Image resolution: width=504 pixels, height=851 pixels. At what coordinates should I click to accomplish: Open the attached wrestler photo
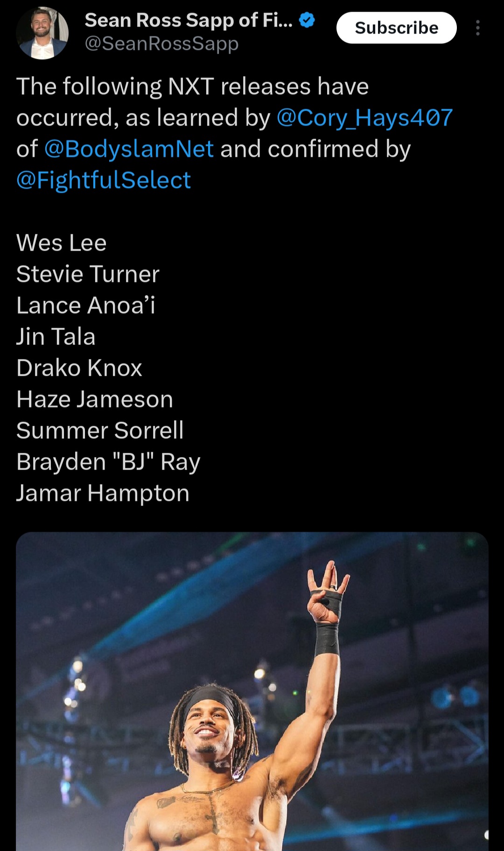(252, 691)
